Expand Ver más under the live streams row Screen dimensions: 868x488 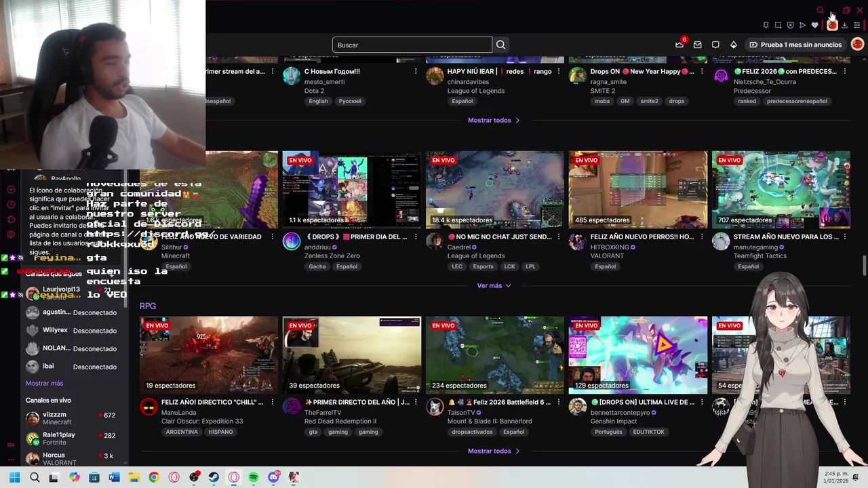[494, 285]
